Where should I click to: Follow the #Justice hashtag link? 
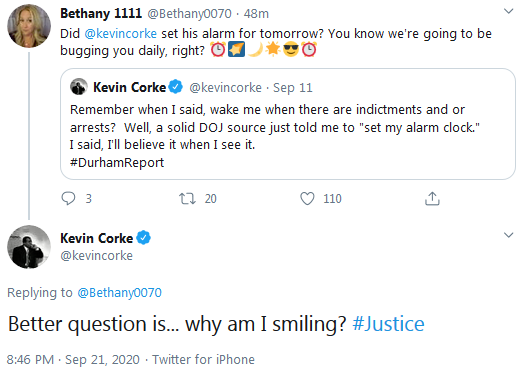tap(388, 324)
